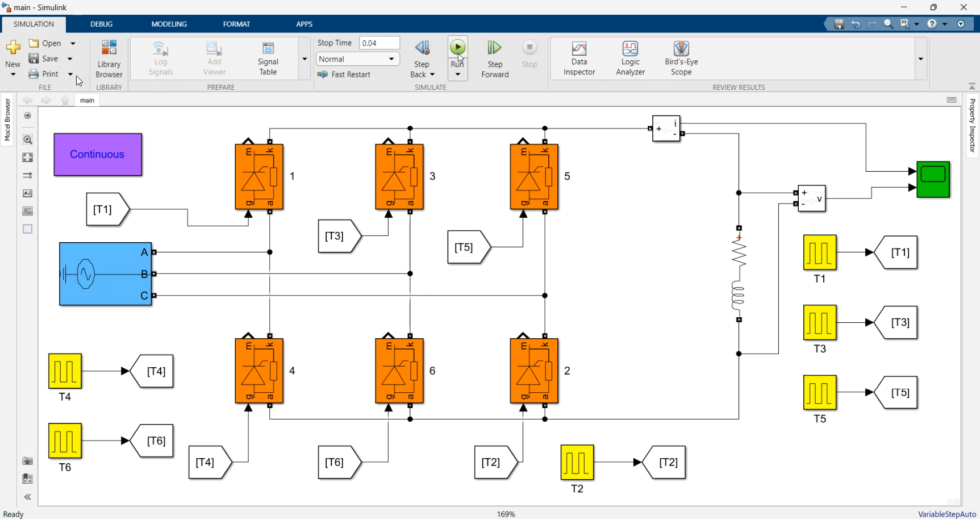The height and width of the screenshot is (519, 980).
Task: Switch to the APPS tab
Action: click(x=305, y=24)
